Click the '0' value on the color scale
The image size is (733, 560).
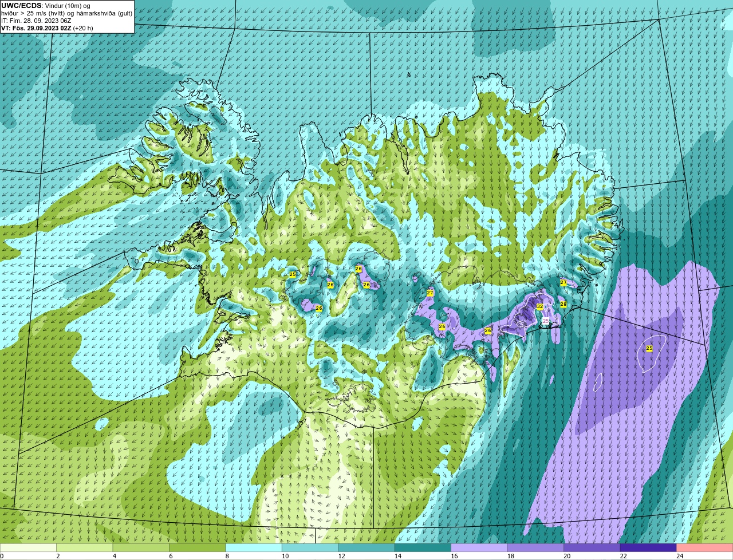point(2,556)
